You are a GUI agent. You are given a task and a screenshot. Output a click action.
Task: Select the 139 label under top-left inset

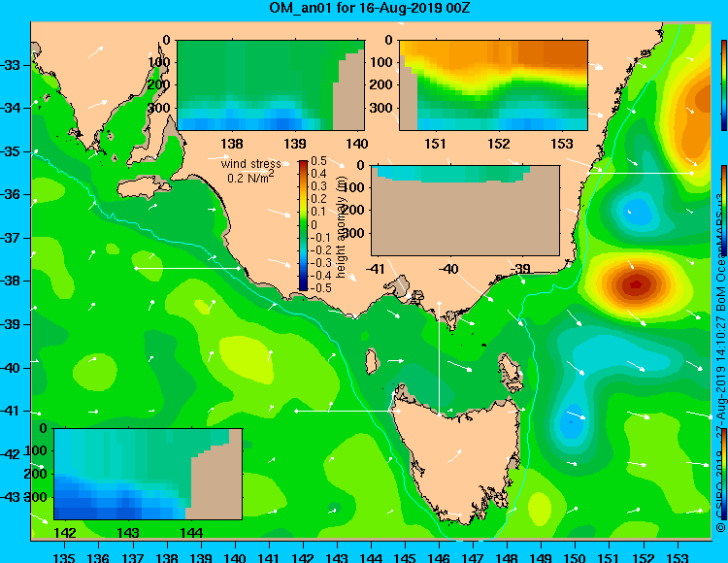click(x=295, y=144)
